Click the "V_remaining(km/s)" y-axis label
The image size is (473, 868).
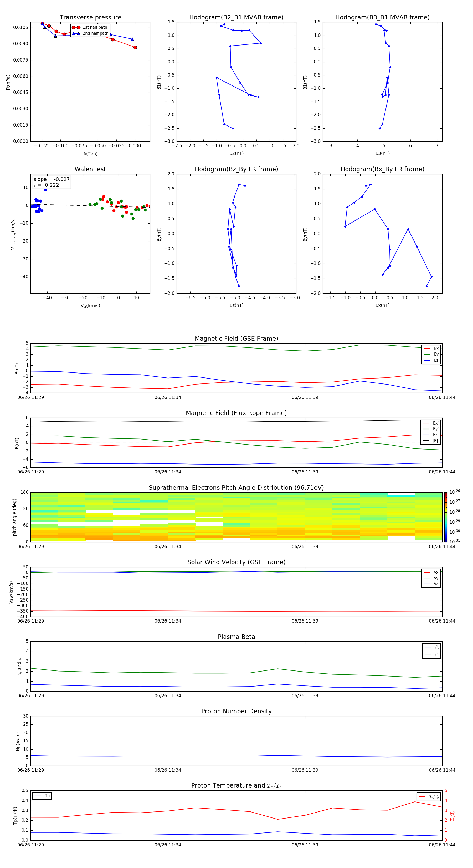[13, 234]
